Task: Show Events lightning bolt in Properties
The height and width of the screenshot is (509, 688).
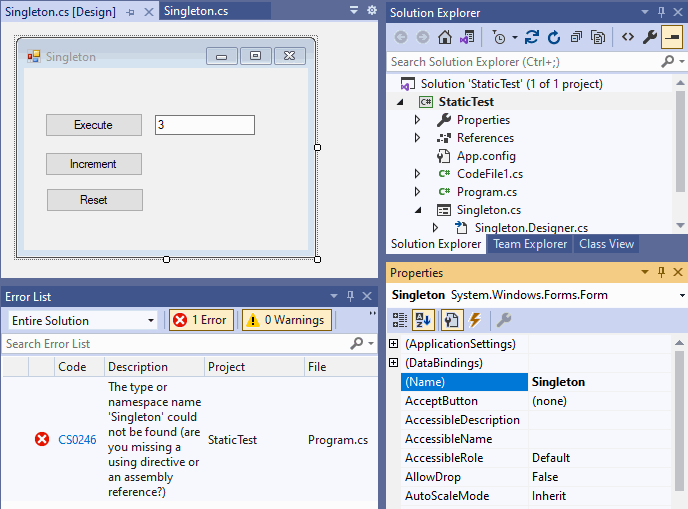Action: (475, 320)
